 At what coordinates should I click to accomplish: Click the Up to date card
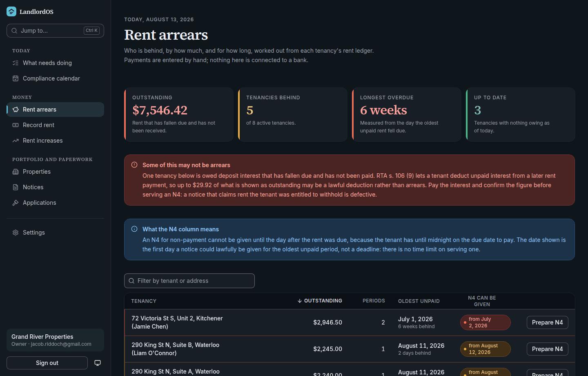pyautogui.click(x=521, y=115)
